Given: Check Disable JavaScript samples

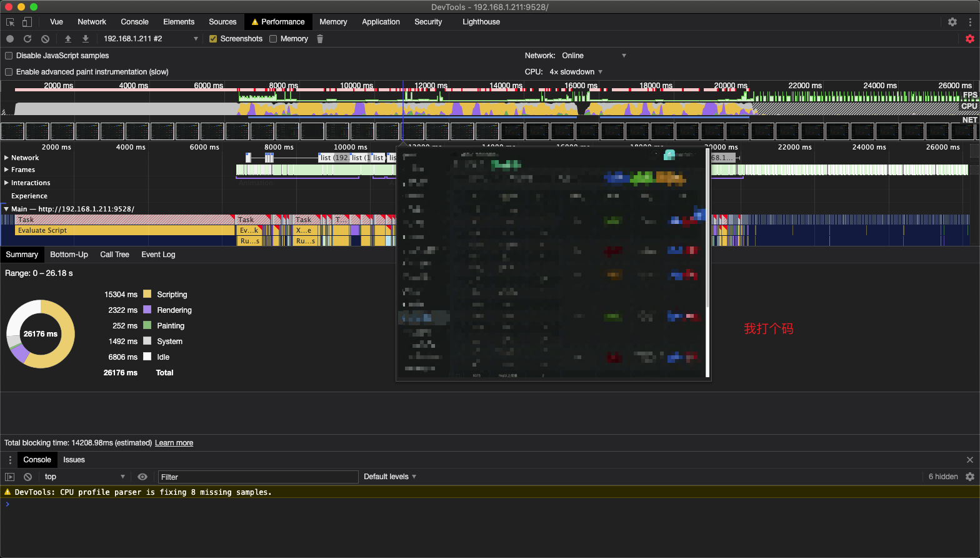Looking at the screenshot, I should [9, 56].
